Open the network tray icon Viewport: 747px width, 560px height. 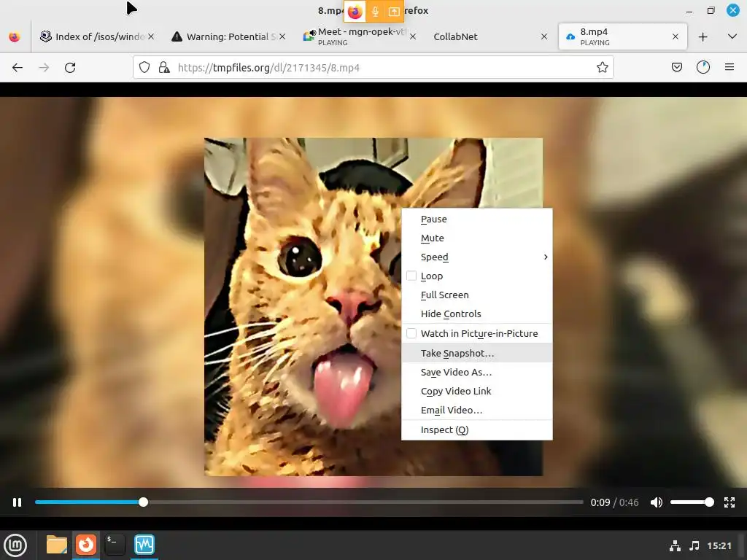[675, 545]
